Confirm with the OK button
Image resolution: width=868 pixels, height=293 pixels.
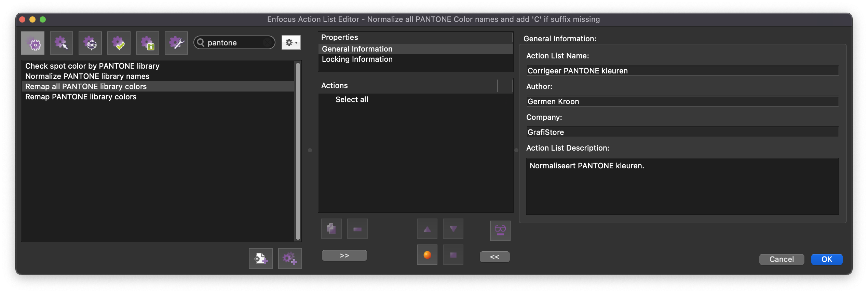(x=827, y=259)
